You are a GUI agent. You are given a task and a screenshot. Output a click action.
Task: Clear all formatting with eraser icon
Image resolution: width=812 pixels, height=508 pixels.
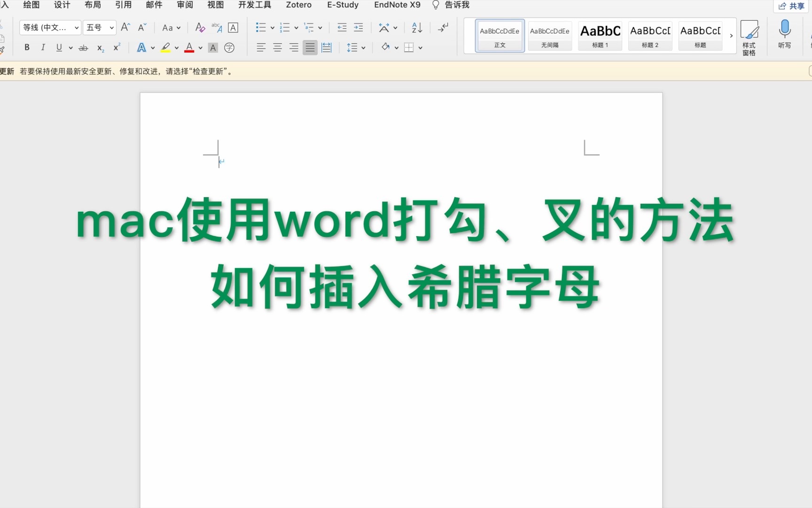pos(200,27)
